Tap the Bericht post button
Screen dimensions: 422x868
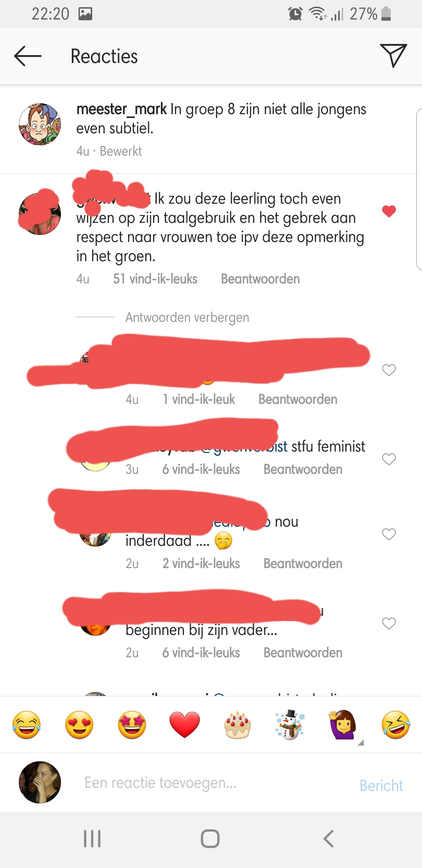point(381,786)
